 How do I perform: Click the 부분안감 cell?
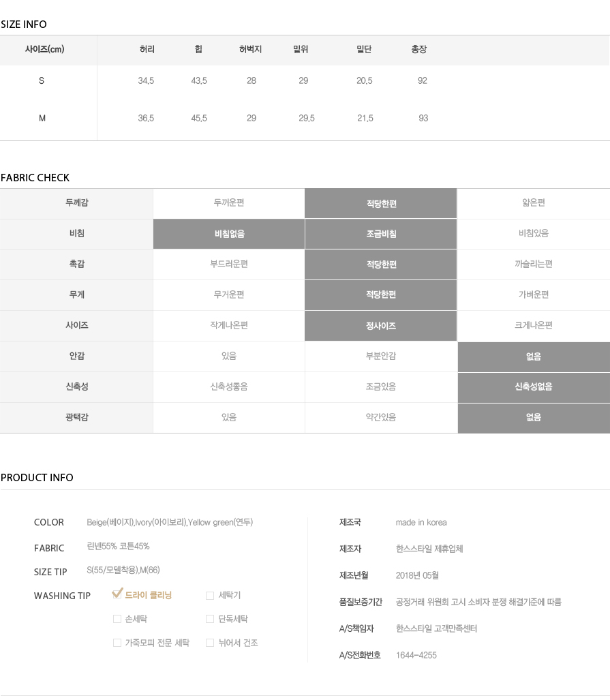click(381, 356)
